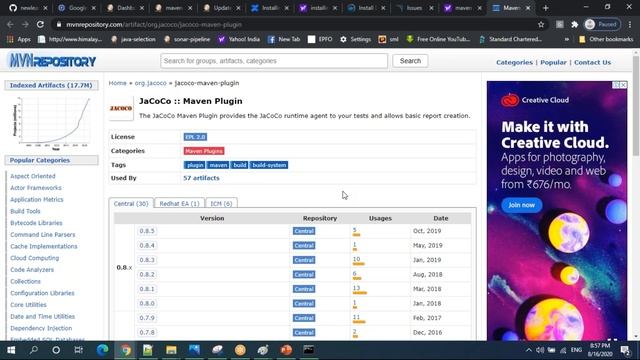The width and height of the screenshot is (640, 360).
Task: Click the ENG language indicator
Action: [576, 350]
